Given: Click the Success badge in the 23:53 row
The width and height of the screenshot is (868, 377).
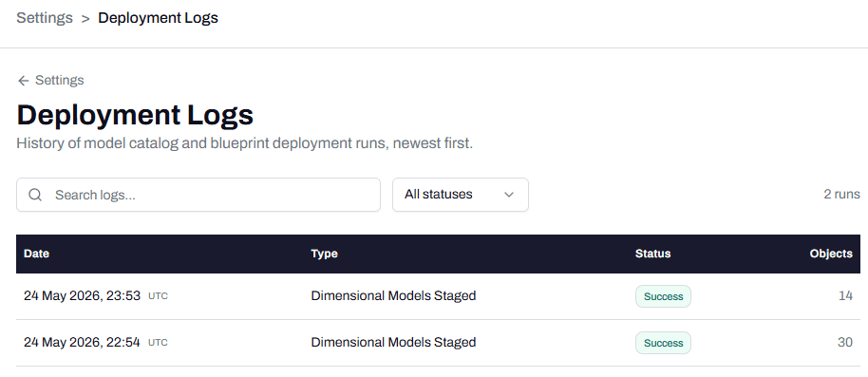Looking at the screenshot, I should click(x=663, y=296).
